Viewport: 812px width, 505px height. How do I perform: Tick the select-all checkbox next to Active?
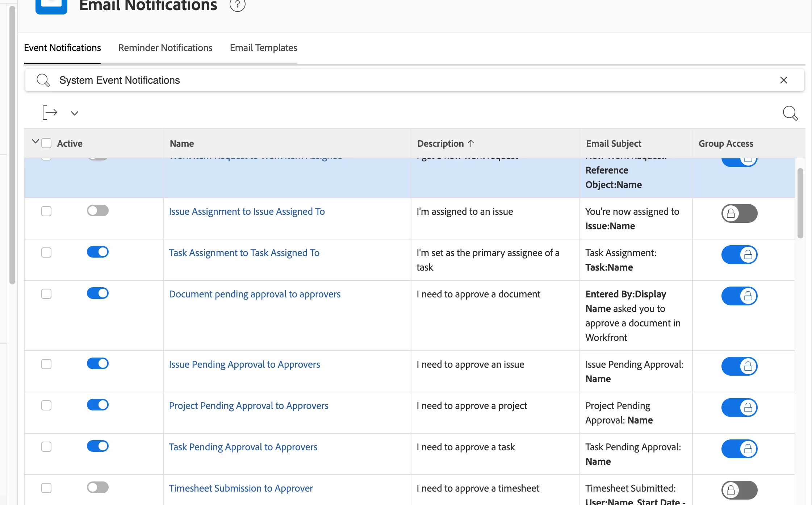46,143
